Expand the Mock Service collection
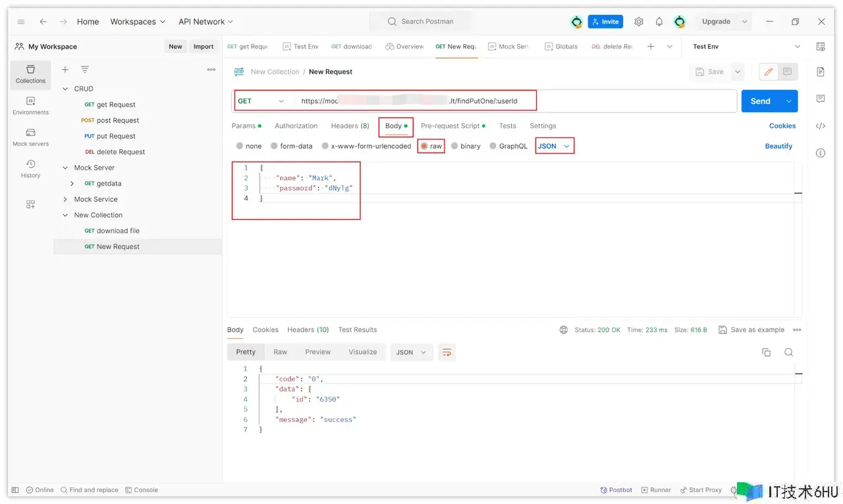843x504 pixels. point(65,199)
